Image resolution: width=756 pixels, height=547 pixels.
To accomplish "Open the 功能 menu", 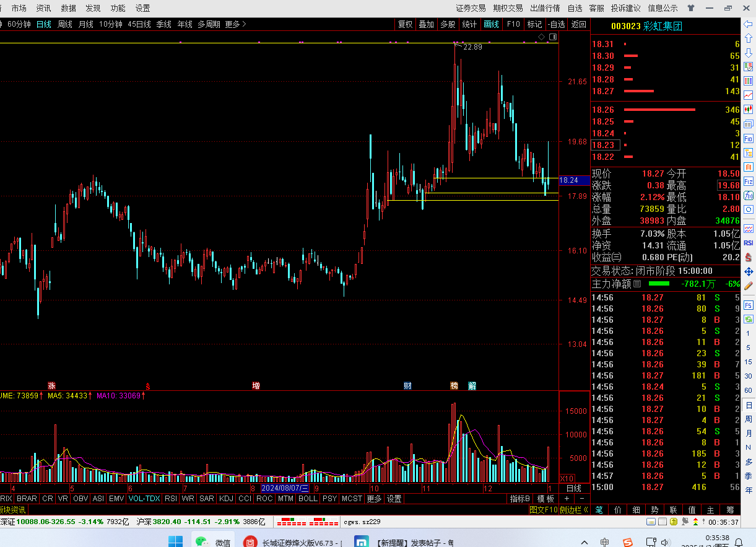I will [x=118, y=8].
